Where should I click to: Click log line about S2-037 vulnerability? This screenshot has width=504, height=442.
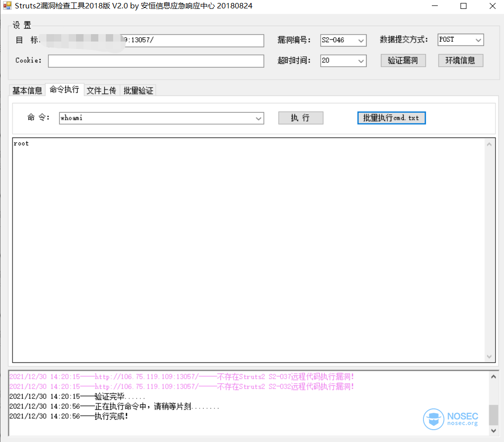click(x=182, y=377)
